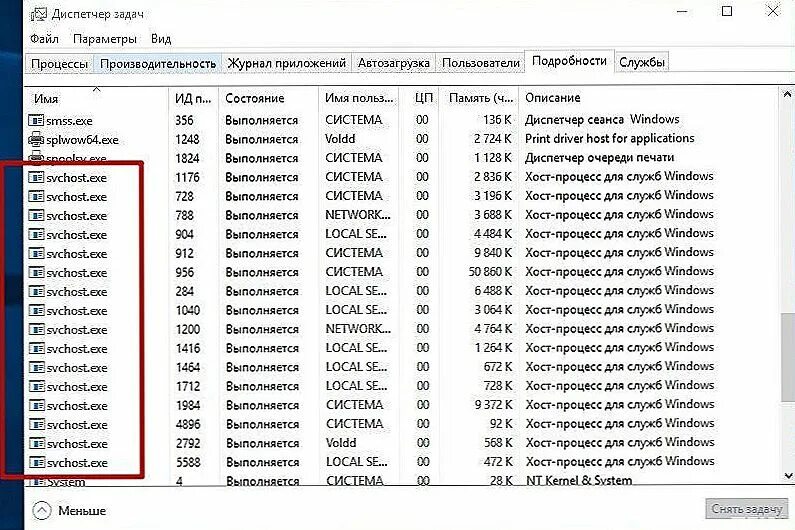Viewport: 795px width, 530px height.
Task: Open the Журнал приложений tab
Action: (x=286, y=63)
